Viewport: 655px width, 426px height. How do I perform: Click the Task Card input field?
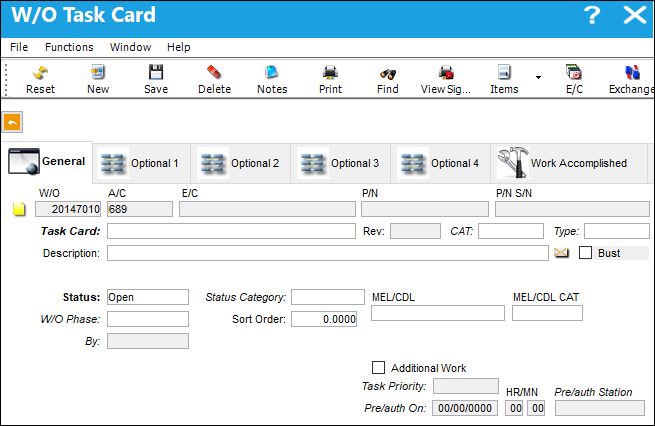pos(231,231)
